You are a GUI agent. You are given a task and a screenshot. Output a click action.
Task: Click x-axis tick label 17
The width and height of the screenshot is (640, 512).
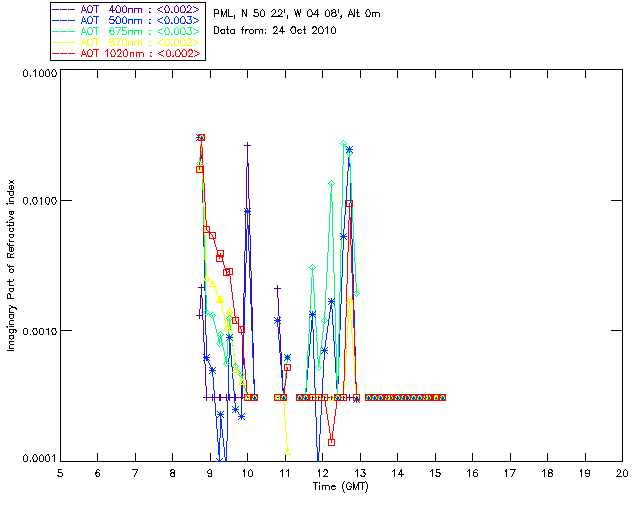510,473
